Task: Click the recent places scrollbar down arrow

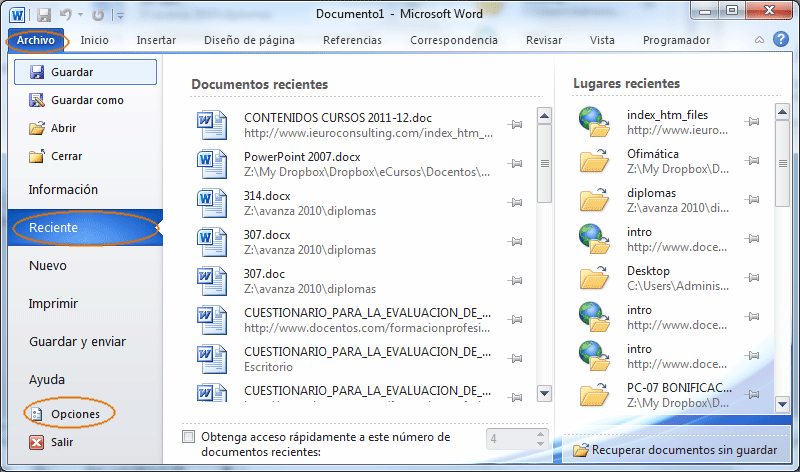Action: [782, 405]
